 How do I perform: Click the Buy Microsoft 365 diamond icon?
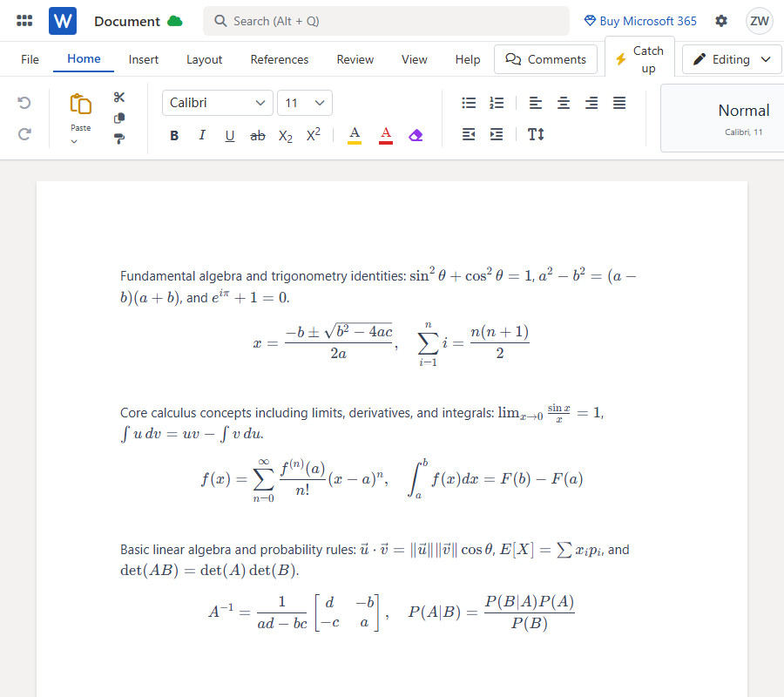pyautogui.click(x=590, y=21)
